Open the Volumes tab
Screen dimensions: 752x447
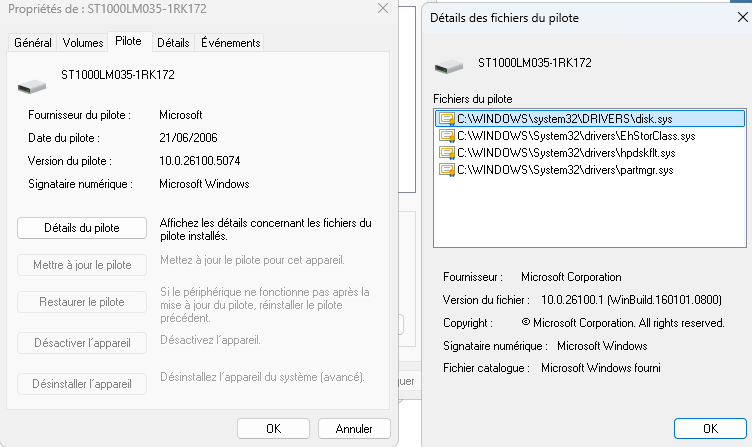pyautogui.click(x=82, y=43)
